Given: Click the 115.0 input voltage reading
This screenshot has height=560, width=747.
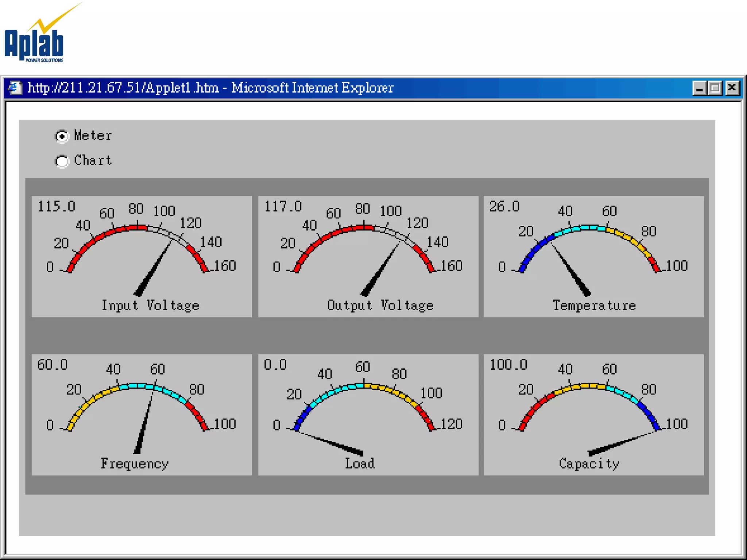Looking at the screenshot, I should (56, 207).
